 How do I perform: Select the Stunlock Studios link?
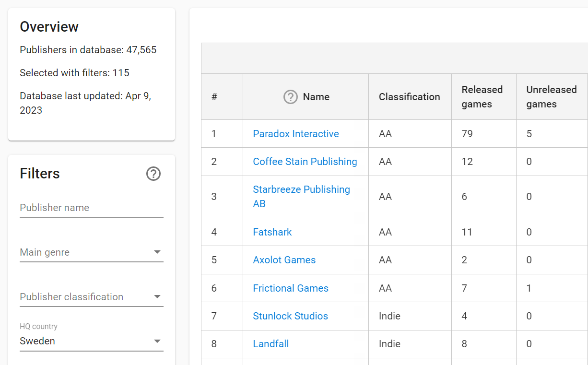point(290,316)
